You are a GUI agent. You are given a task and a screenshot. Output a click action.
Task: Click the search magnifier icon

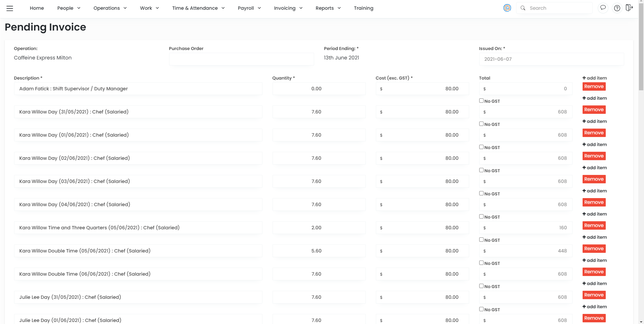click(x=523, y=8)
